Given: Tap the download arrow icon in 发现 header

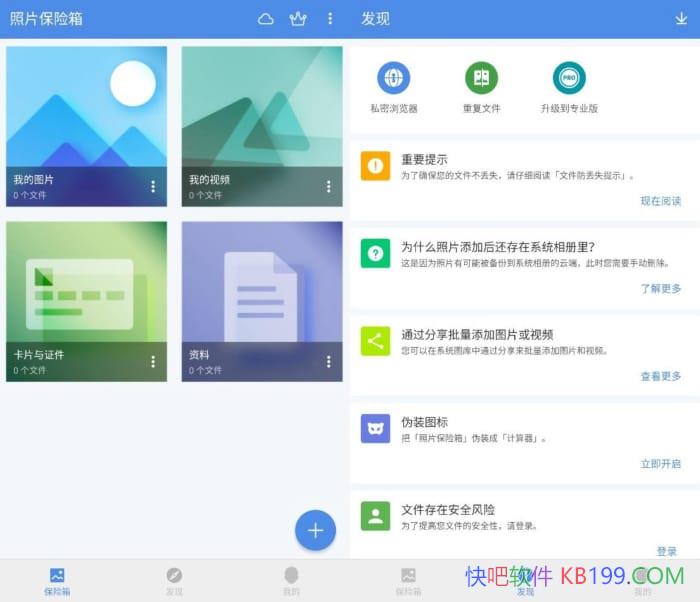Looking at the screenshot, I should [x=681, y=19].
